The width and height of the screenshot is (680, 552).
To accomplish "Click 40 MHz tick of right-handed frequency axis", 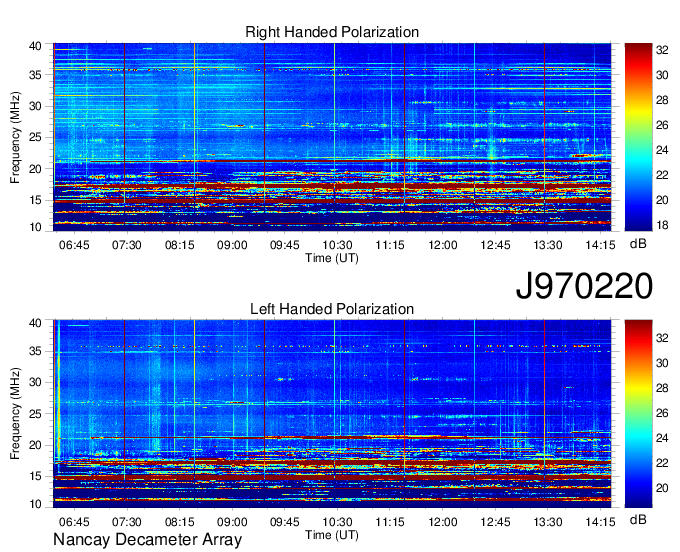I will pyautogui.click(x=35, y=46).
